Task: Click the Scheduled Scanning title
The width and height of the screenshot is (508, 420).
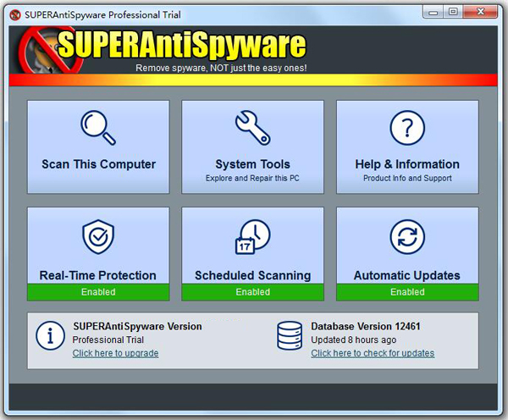Action: (x=252, y=275)
